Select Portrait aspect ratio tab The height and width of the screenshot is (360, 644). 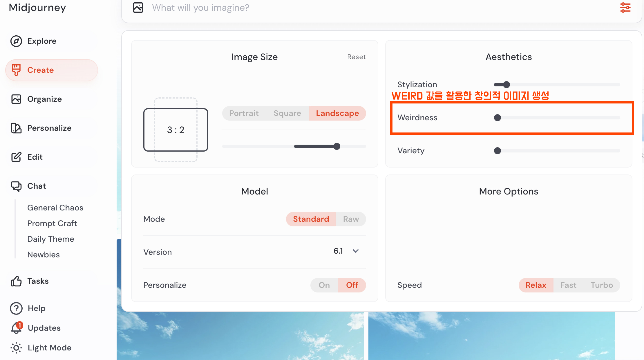coord(244,113)
